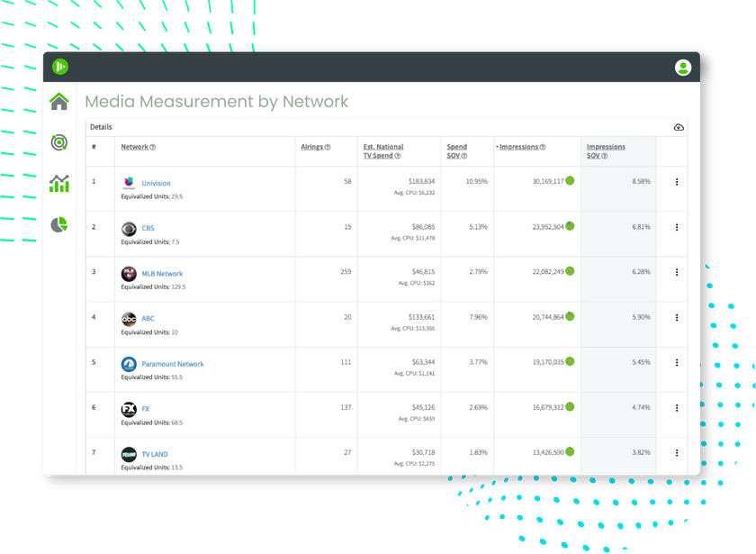Open FX row three-dot menu

[677, 408]
